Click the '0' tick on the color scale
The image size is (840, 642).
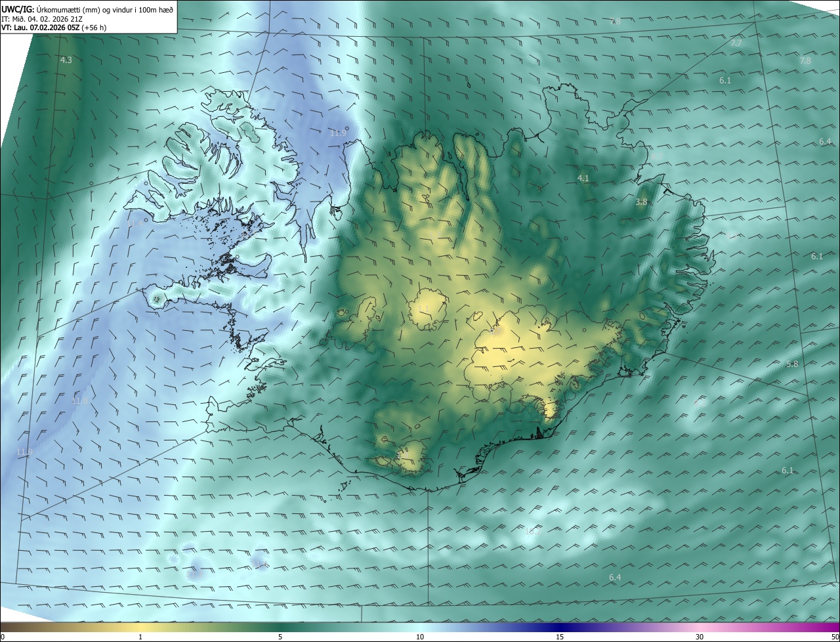click(x=3, y=637)
